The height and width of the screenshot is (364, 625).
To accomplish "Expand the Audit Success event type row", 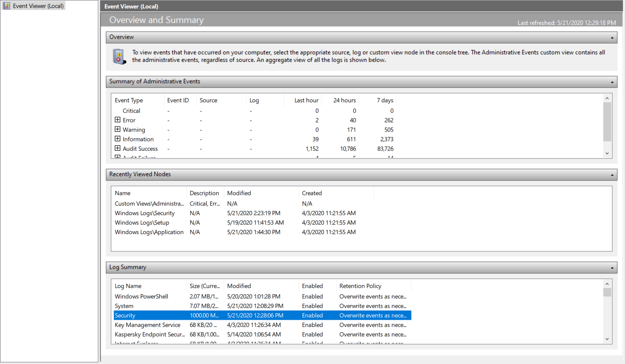I will (x=117, y=148).
